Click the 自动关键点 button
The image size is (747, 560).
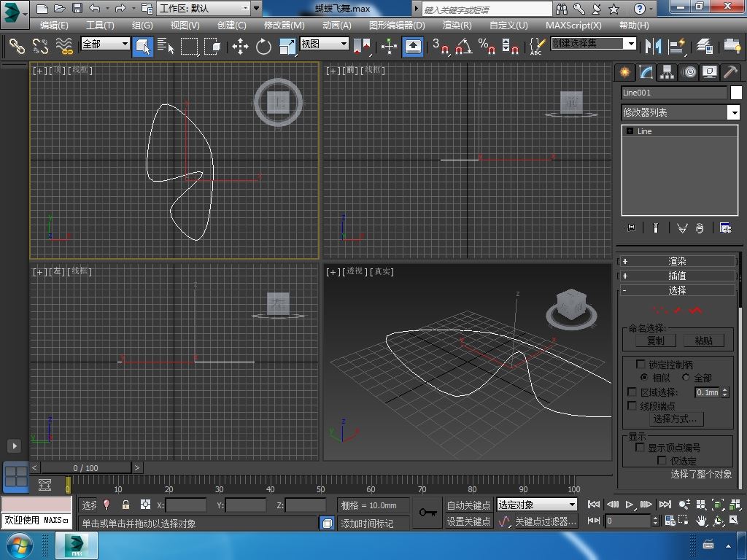pos(469,505)
